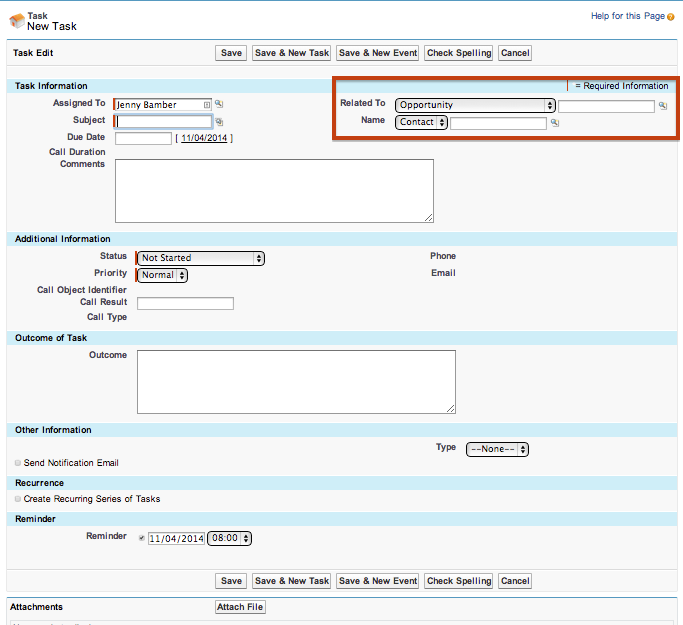Uncheck the Reminder checkbox

tap(142, 538)
